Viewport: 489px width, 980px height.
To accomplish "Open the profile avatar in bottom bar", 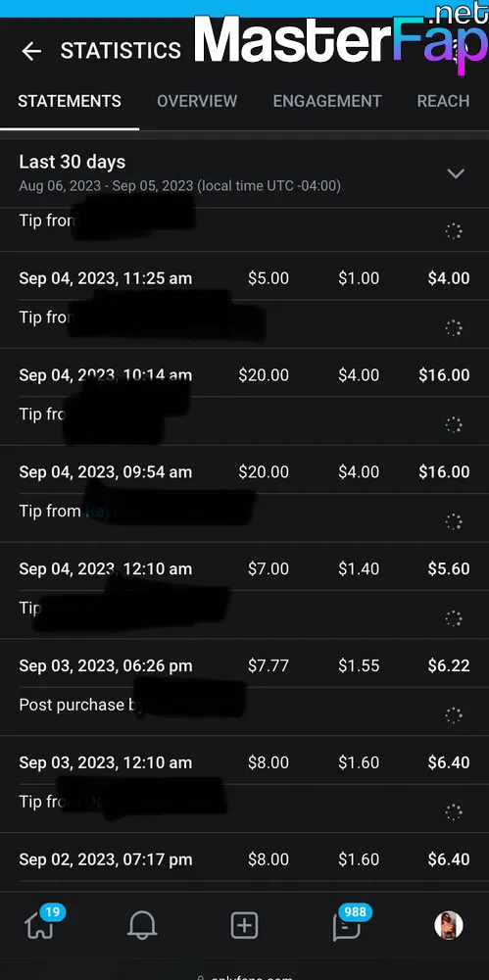I will pyautogui.click(x=449, y=925).
